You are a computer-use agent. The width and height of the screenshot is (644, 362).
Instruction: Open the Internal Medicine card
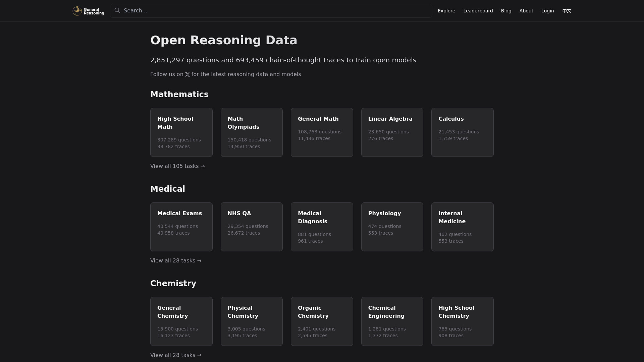pyautogui.click(x=463, y=227)
